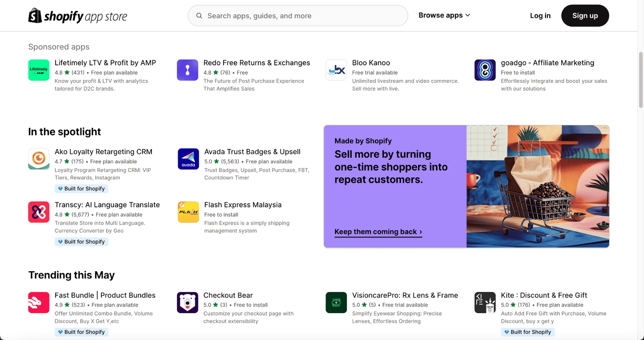Screen dimensions: 644x340
Task: Open the Transcy app icon
Action: tap(39, 212)
